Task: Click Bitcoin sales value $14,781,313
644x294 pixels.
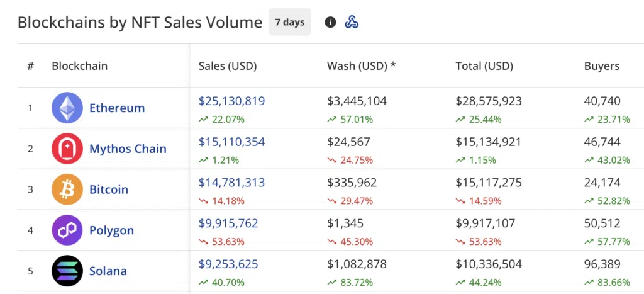Action: [x=231, y=183]
